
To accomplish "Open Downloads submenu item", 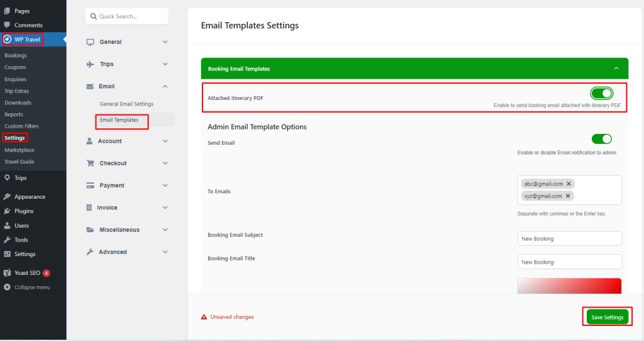I will click(18, 103).
